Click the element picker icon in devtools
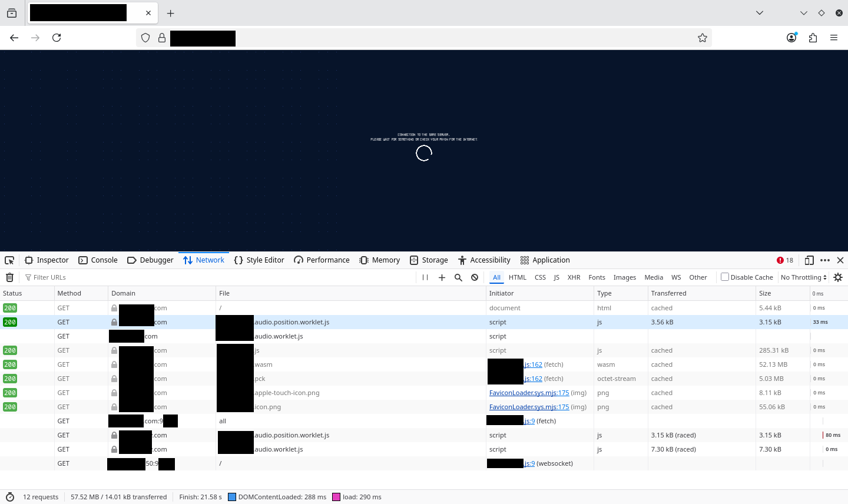Screen dimensions: 848x504 [9, 260]
